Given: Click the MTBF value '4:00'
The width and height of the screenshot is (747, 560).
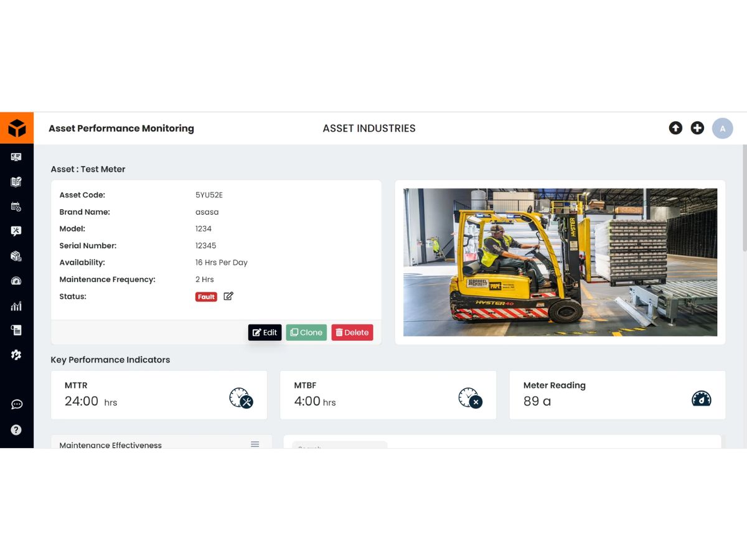Looking at the screenshot, I should (x=308, y=401).
